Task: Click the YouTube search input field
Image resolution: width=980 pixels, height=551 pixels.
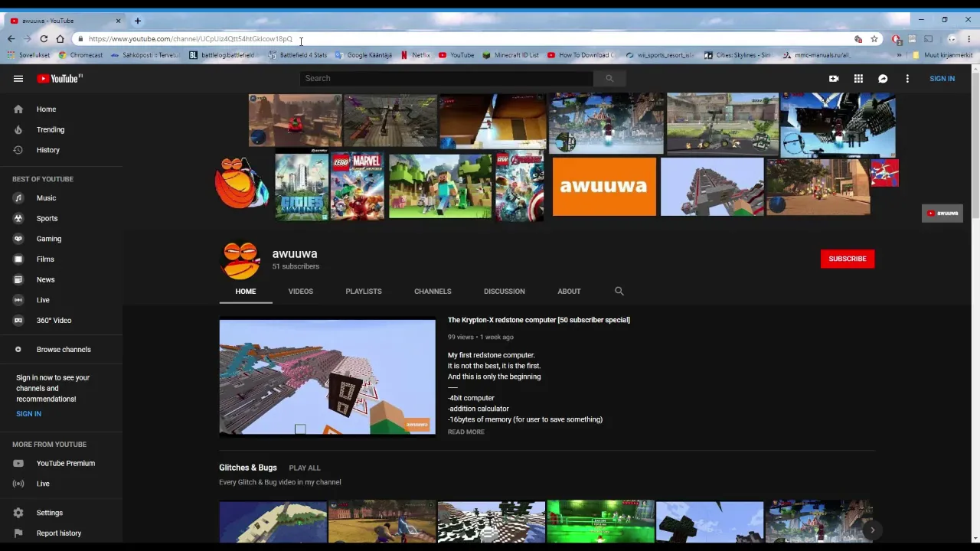Action: [x=446, y=78]
